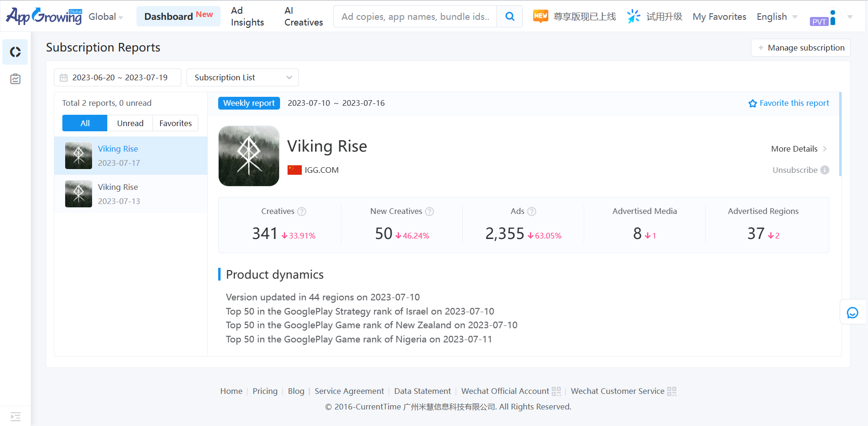Click Favorite this report link
Viewport: 868px width, 426px height.
[x=794, y=103]
